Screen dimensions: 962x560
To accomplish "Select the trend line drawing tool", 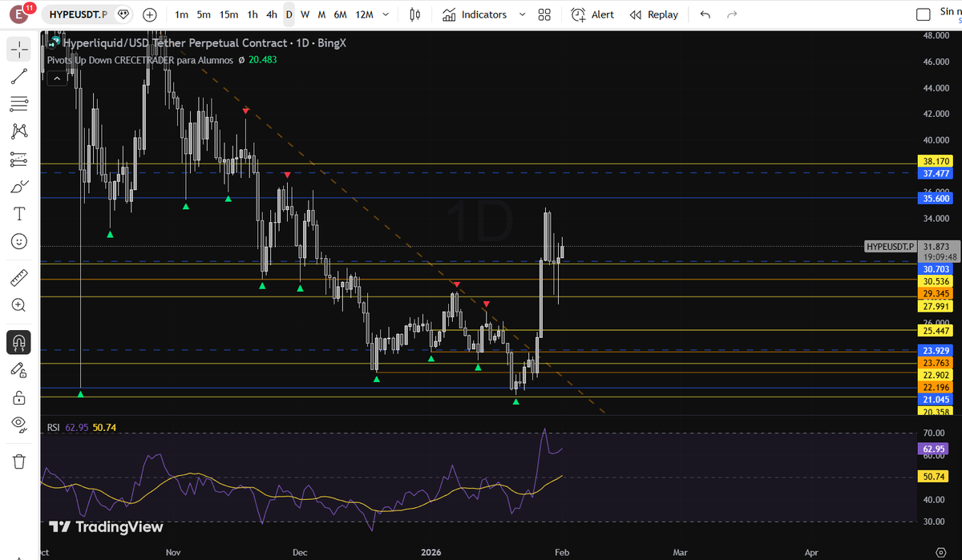I will coord(19,76).
